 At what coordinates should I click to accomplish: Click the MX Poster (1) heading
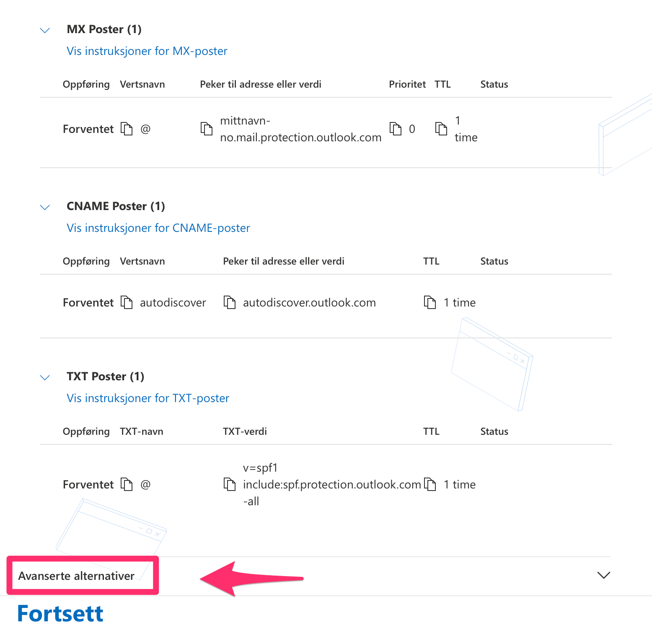click(x=104, y=29)
